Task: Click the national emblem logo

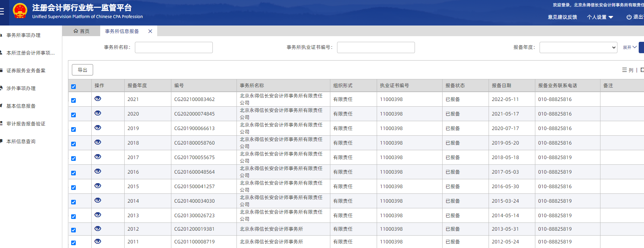Action: click(x=20, y=11)
